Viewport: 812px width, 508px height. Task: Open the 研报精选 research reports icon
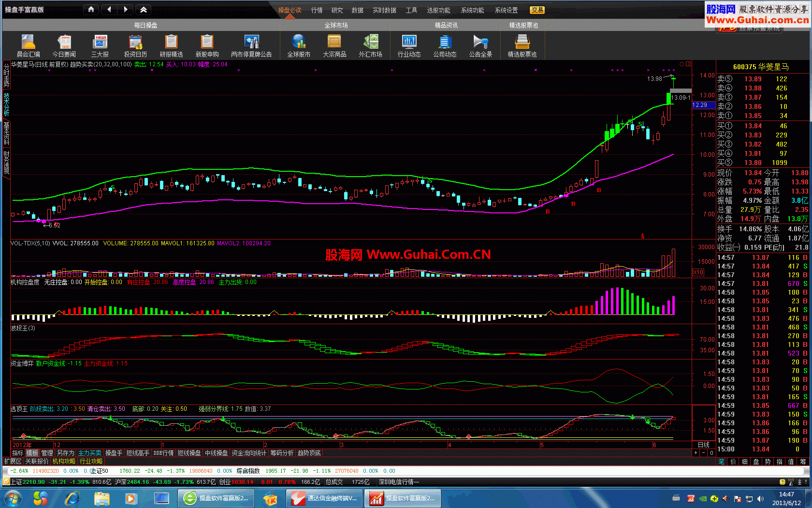pyautogui.click(x=171, y=46)
